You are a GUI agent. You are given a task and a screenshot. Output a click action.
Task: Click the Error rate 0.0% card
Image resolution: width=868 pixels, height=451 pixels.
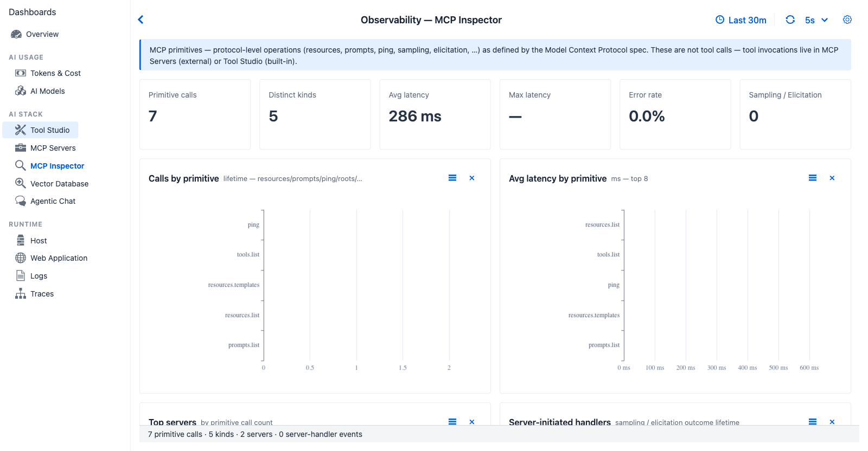[x=675, y=114]
